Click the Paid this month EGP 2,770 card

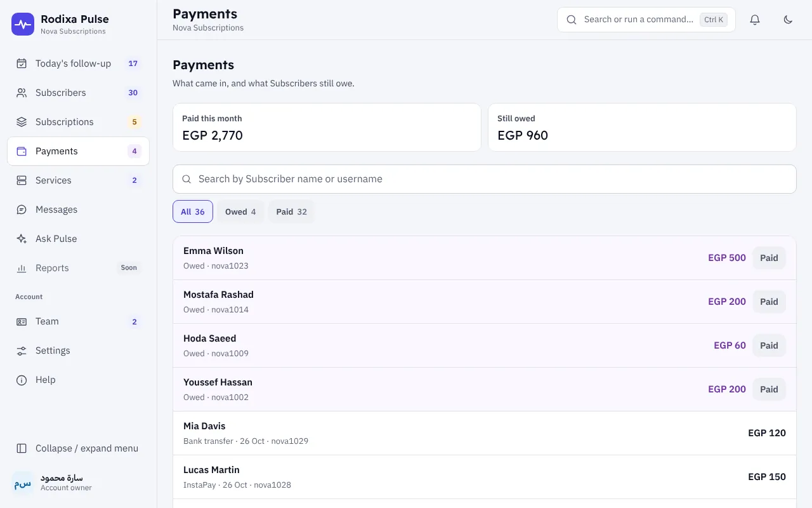327,127
